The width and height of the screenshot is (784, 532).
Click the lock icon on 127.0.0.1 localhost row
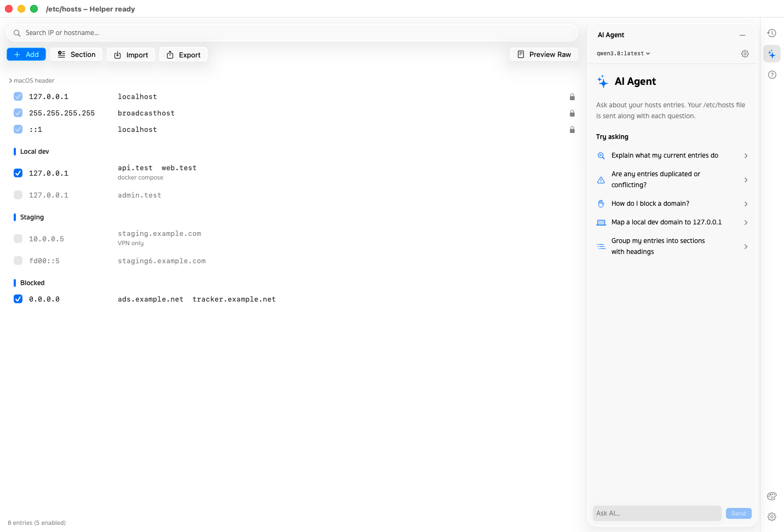click(x=572, y=97)
